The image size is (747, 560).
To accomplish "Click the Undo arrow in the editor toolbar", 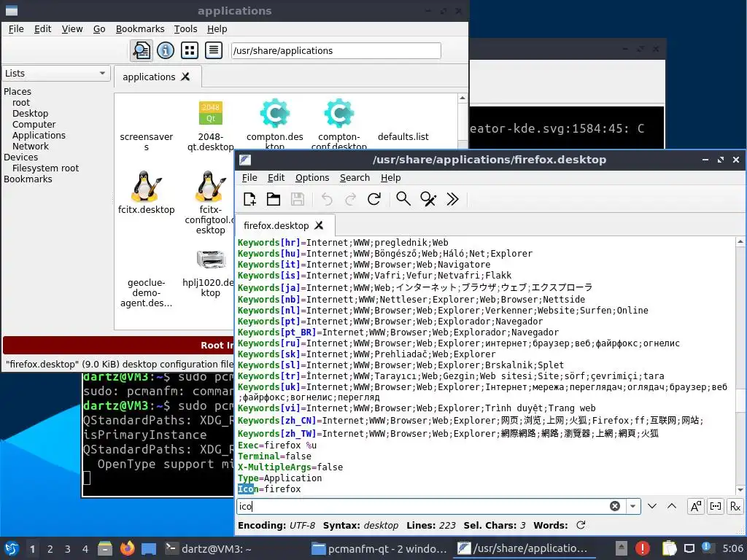I will click(x=327, y=199).
